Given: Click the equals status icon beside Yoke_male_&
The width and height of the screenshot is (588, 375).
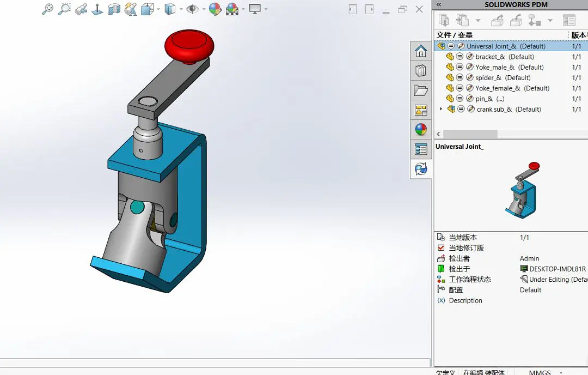Looking at the screenshot, I should 460,67.
